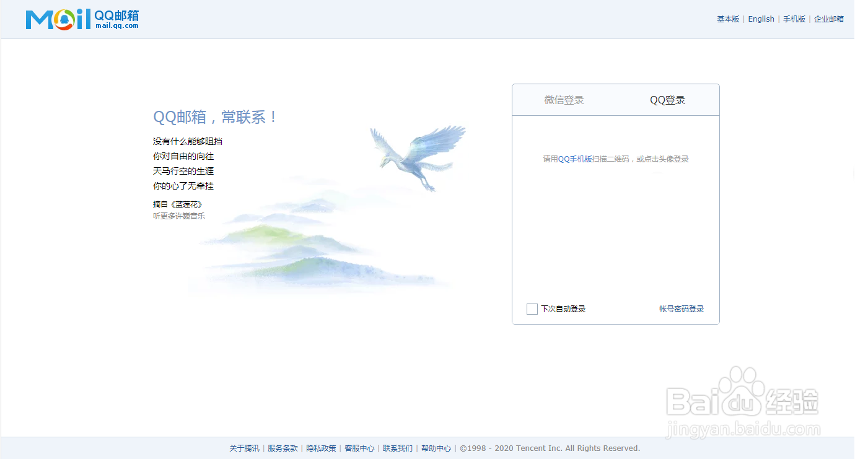The width and height of the screenshot is (868, 459).
Task: Switch to the 微信登录 tab
Action: click(564, 100)
